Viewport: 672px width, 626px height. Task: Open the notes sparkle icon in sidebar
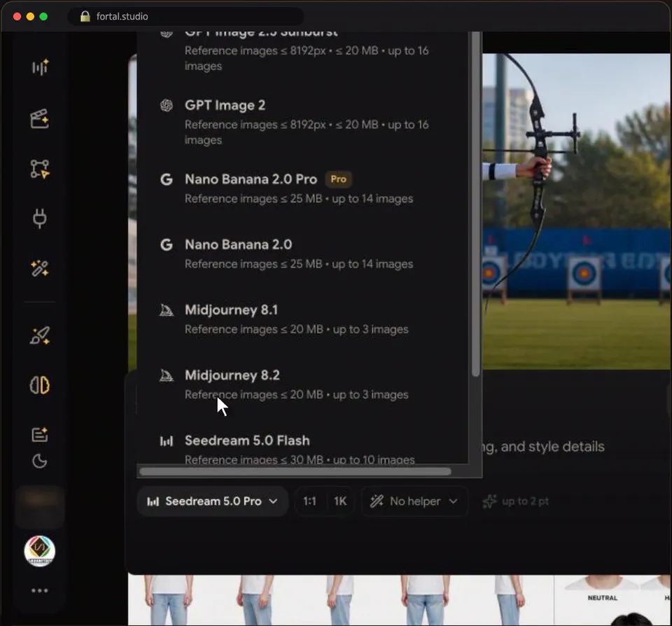39,434
